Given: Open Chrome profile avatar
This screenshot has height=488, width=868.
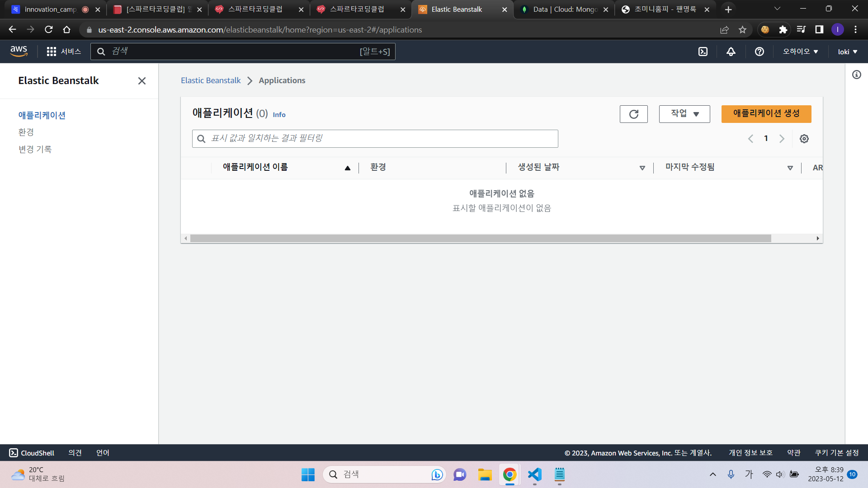Looking at the screenshot, I should (837, 29).
